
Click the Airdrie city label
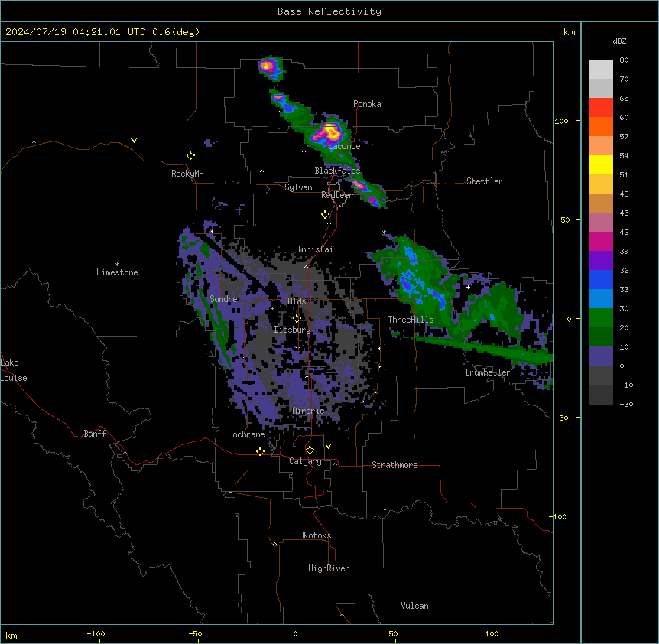308,411
